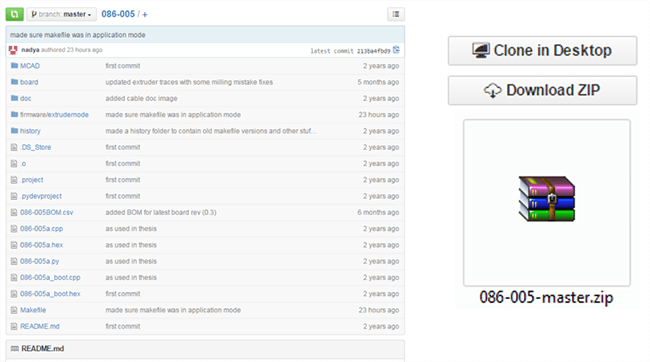The image size is (650, 362).
Task: Click folder icon beside firmware/extrudemode
Action: pyautogui.click(x=15, y=114)
